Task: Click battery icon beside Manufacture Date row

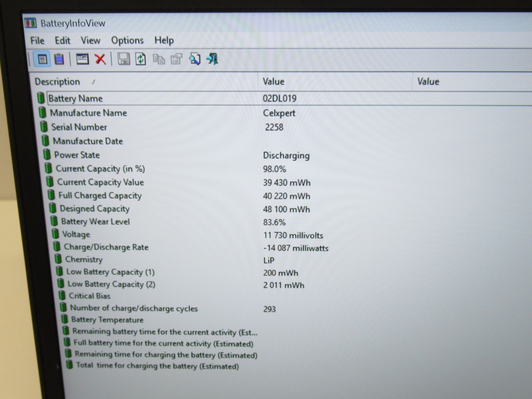Action: (45, 141)
